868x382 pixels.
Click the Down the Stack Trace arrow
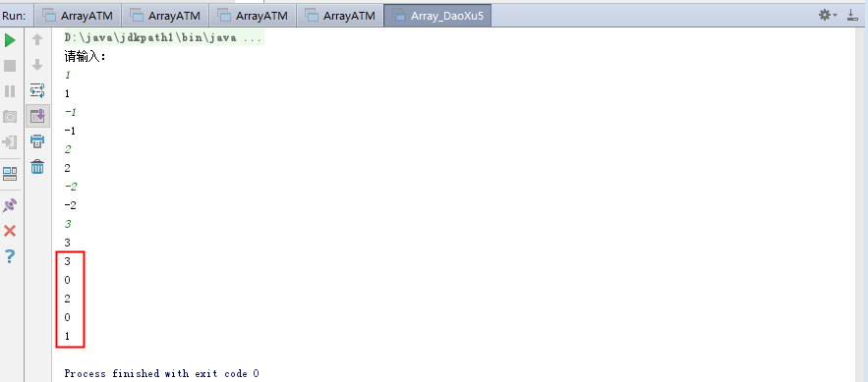click(x=37, y=65)
